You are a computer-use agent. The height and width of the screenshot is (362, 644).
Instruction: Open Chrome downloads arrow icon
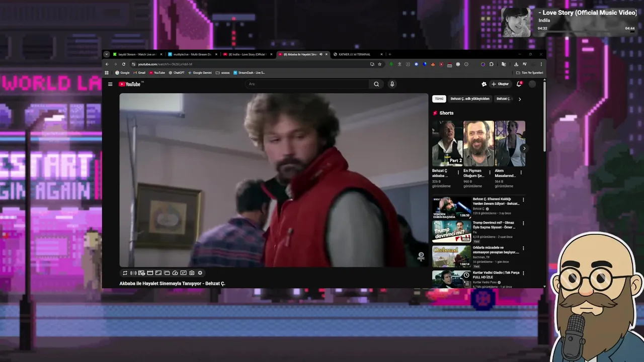516,64
